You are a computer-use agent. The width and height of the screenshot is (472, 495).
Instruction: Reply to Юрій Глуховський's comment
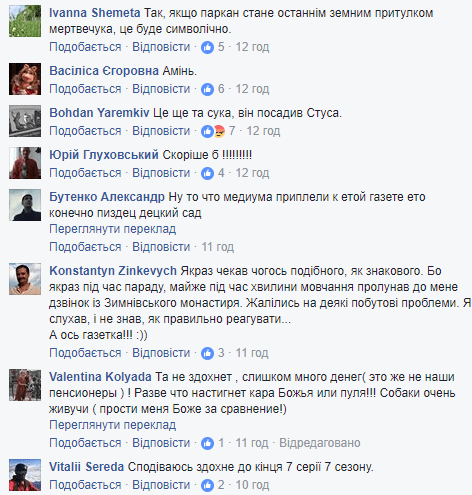pyautogui.click(x=161, y=173)
